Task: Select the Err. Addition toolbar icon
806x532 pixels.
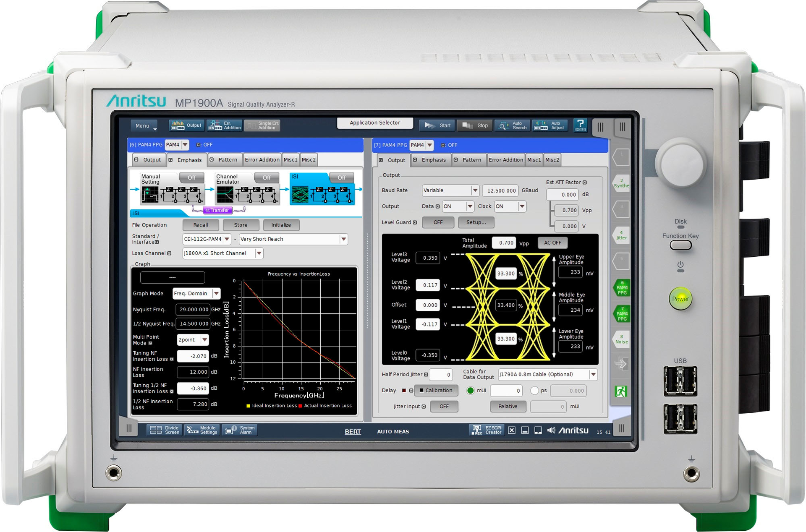Action: click(x=224, y=125)
